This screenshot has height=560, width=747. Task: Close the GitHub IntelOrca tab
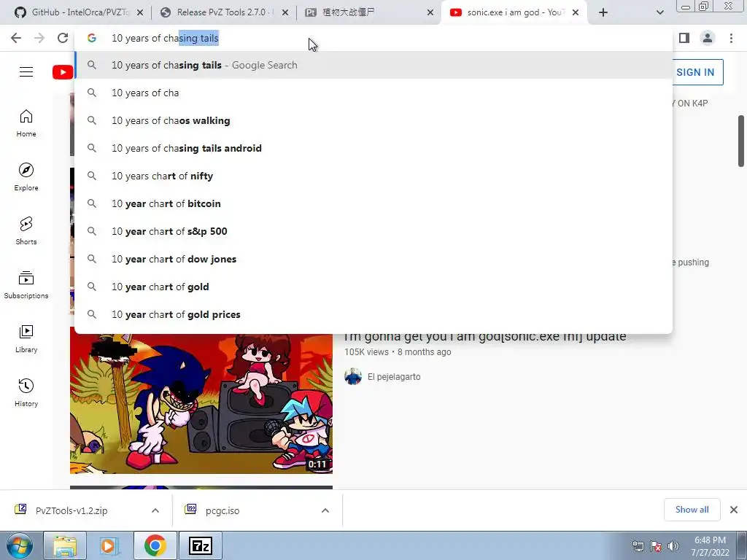tap(139, 13)
